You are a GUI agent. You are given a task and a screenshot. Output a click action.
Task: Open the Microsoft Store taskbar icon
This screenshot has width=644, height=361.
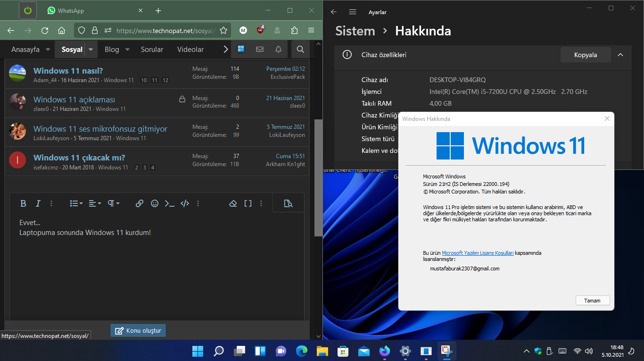click(x=343, y=351)
